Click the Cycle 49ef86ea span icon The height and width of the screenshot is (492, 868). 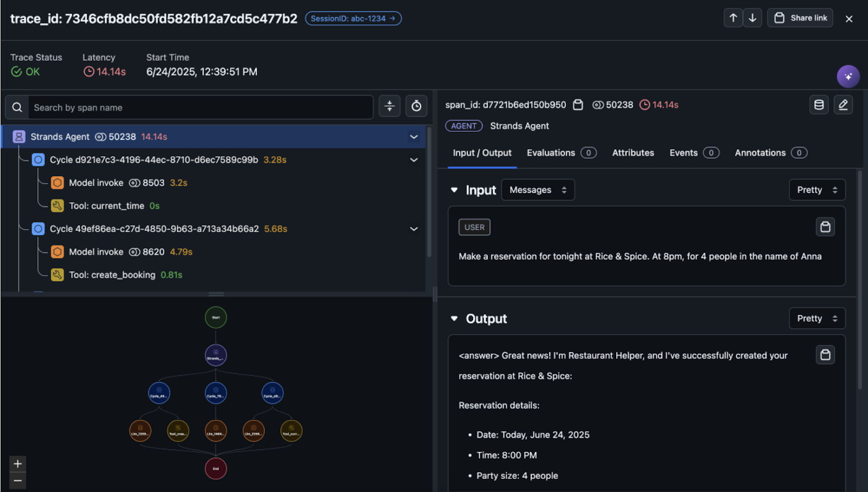point(38,229)
